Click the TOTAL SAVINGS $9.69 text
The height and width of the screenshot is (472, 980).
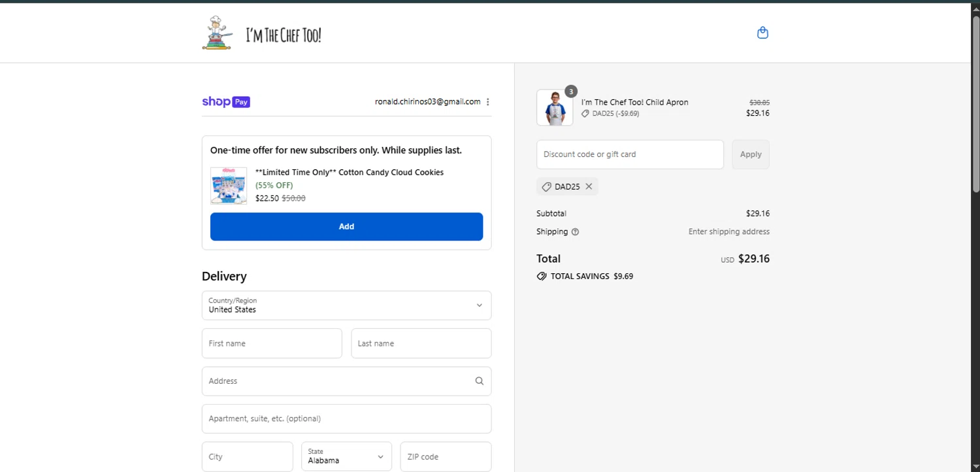(592, 277)
